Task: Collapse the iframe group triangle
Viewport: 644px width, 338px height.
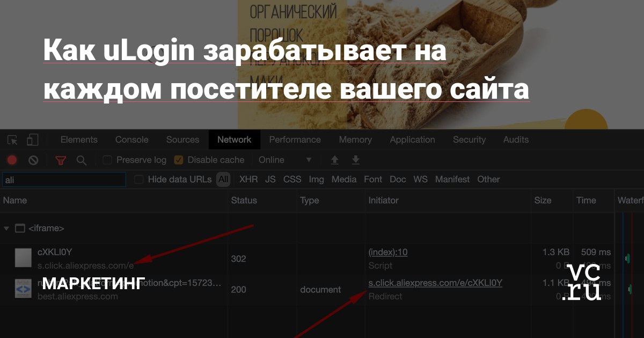Action: 6,228
